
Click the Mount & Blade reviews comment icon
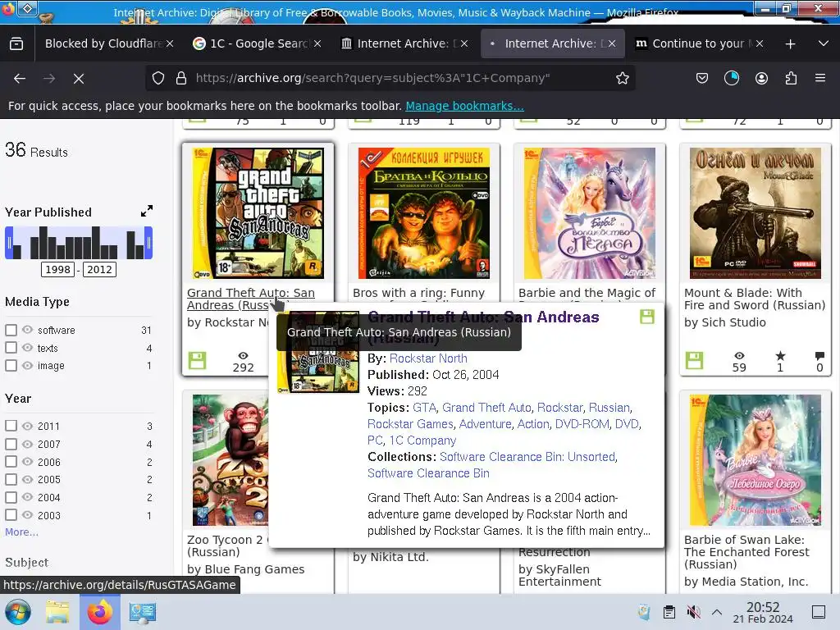[819, 356]
